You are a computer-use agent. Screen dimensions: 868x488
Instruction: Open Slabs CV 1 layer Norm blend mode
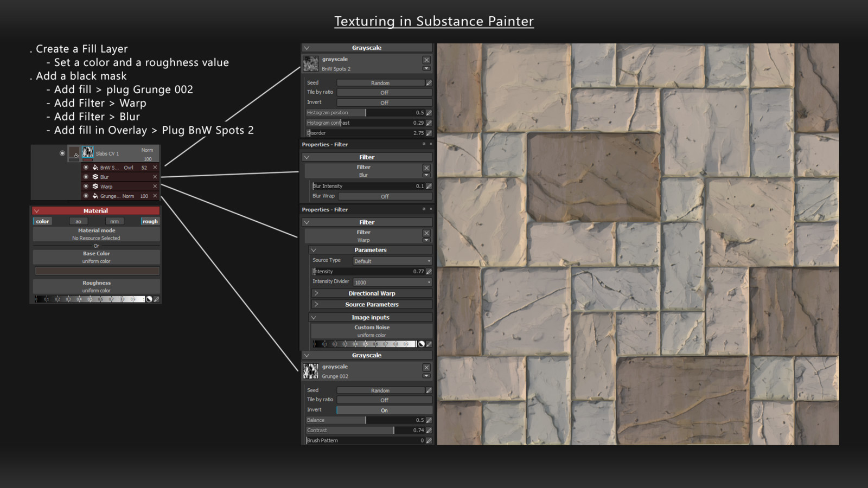tap(147, 150)
